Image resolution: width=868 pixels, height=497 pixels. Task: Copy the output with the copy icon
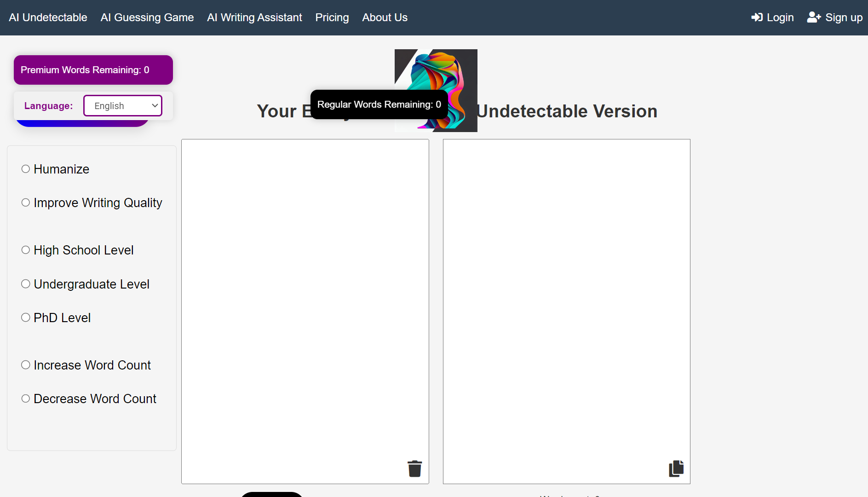pyautogui.click(x=676, y=468)
